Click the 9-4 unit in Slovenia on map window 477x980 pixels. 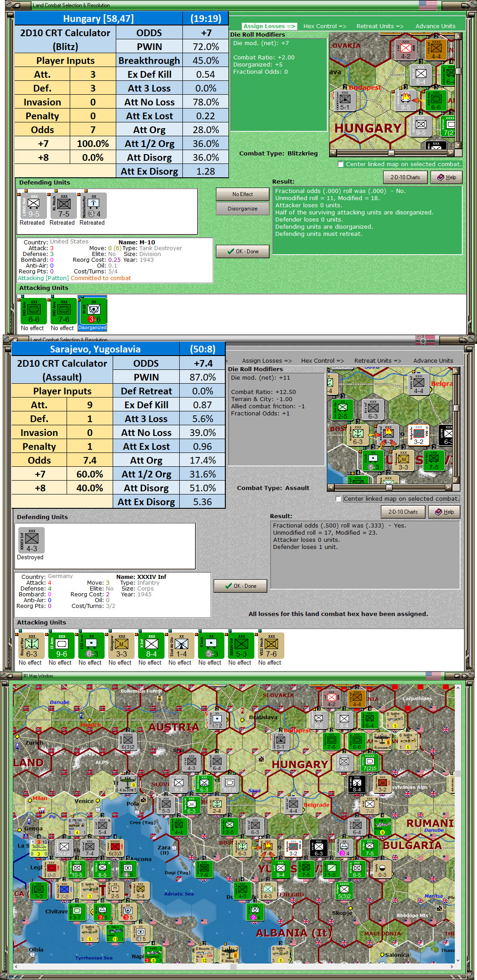[179, 784]
